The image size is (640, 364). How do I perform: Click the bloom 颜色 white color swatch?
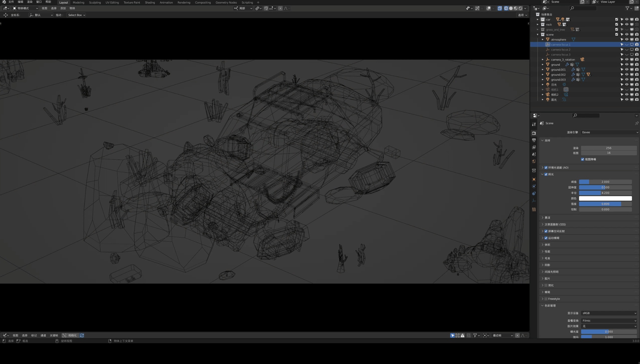[605, 198]
